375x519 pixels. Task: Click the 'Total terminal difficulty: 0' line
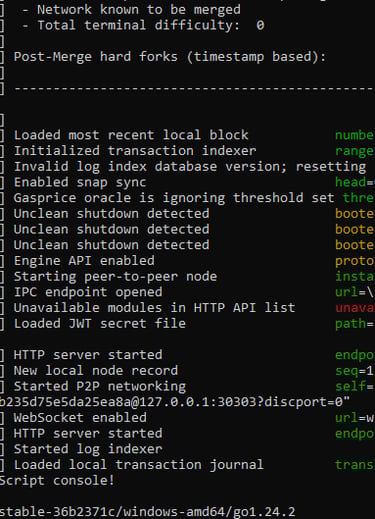151,25
